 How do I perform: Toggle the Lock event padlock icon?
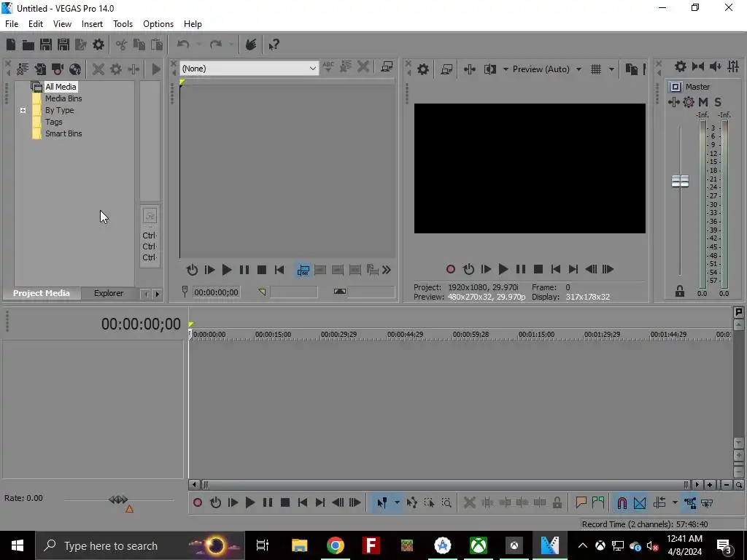click(x=557, y=502)
